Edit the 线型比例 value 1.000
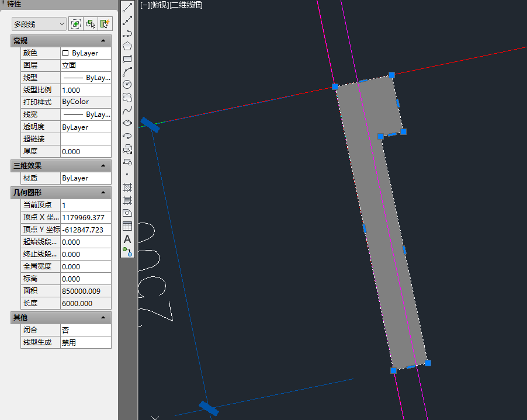 pos(86,90)
